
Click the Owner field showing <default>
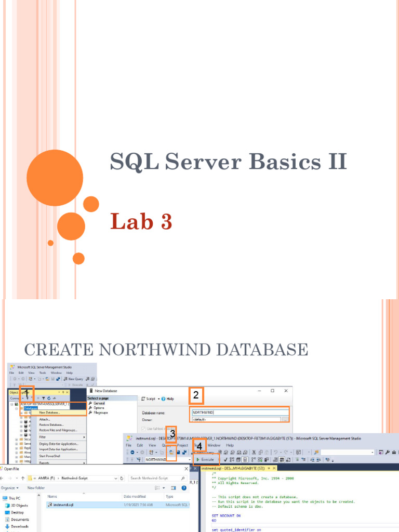(236, 420)
